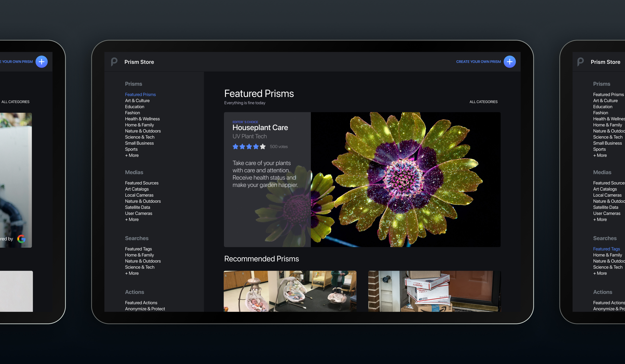
Task: Select Featured Prisms in center sidebar
Action: pyautogui.click(x=140, y=95)
